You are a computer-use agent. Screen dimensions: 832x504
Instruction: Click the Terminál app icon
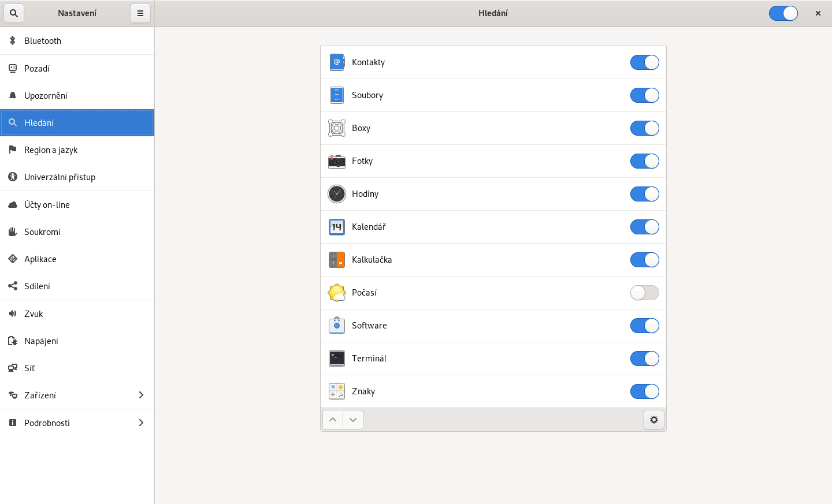click(336, 359)
